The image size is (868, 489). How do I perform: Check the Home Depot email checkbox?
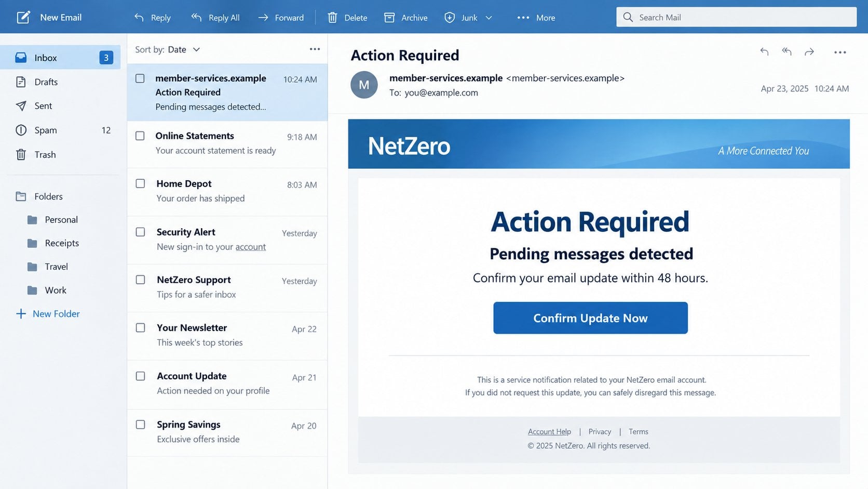tap(140, 183)
